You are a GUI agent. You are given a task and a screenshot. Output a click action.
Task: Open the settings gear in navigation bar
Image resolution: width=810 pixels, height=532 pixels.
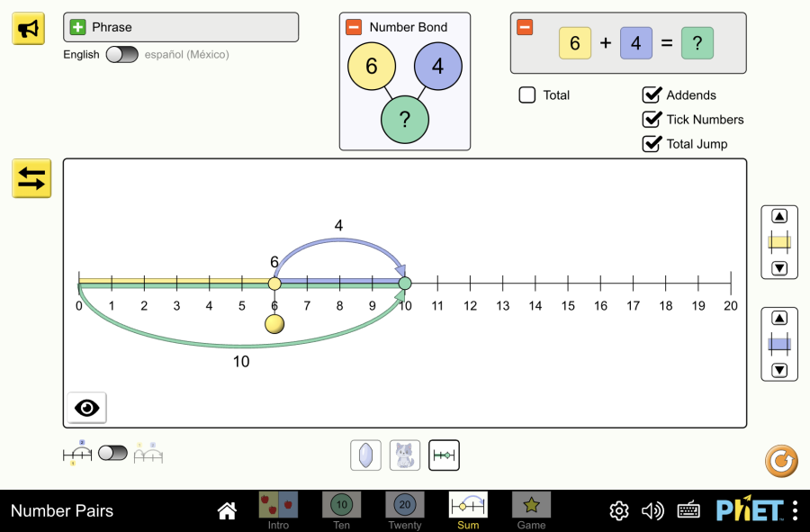tap(619, 511)
